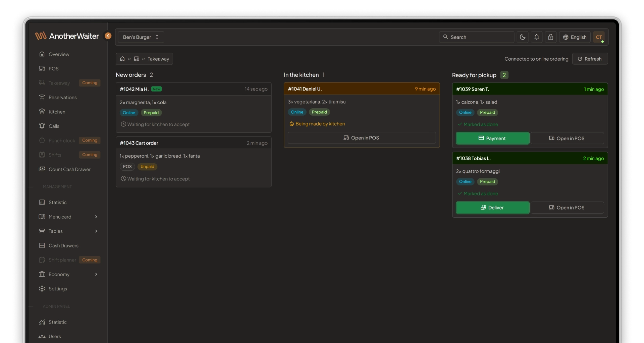Click the Shift planner sidebar item

coord(69,260)
